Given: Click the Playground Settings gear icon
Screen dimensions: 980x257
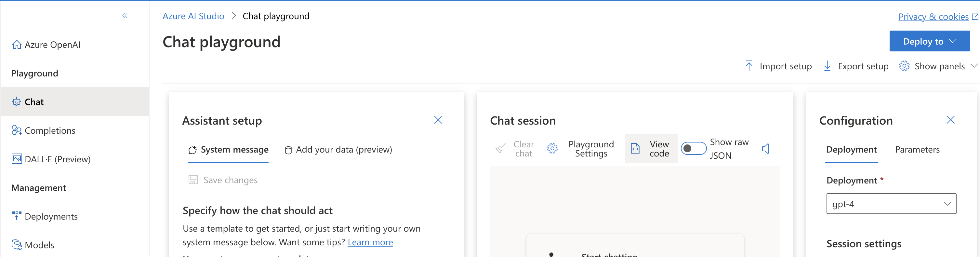Looking at the screenshot, I should pos(552,148).
